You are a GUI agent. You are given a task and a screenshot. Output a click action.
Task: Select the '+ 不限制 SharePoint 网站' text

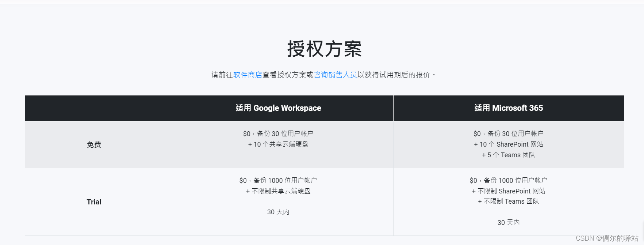click(x=509, y=191)
